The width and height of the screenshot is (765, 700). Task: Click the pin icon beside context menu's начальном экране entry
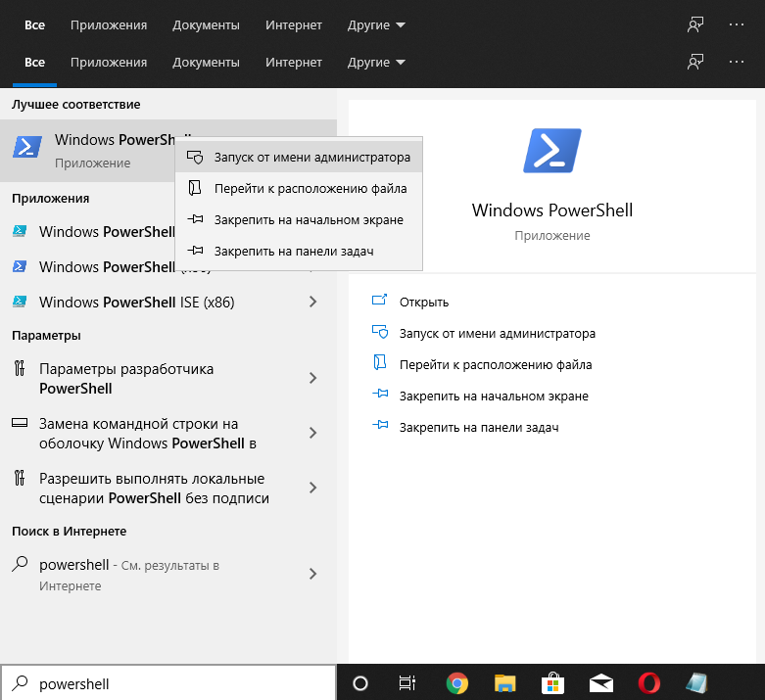[195, 219]
